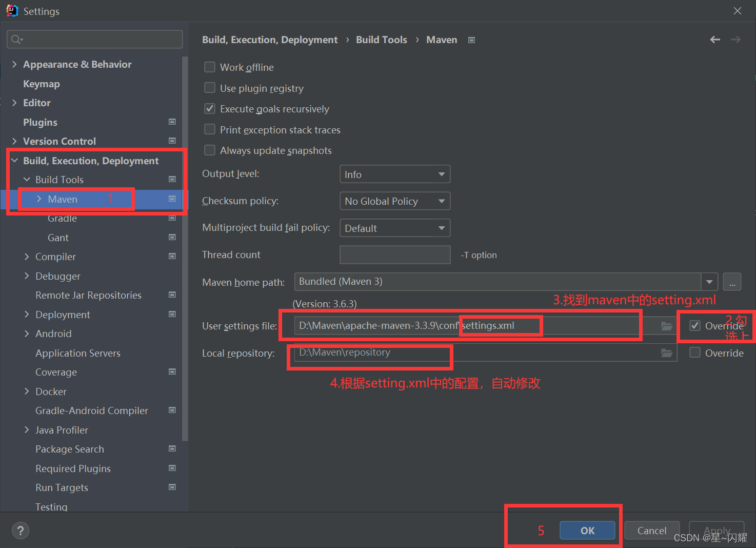Click the search magnifier icon in settings search
The width and height of the screenshot is (756, 548).
pos(17,40)
